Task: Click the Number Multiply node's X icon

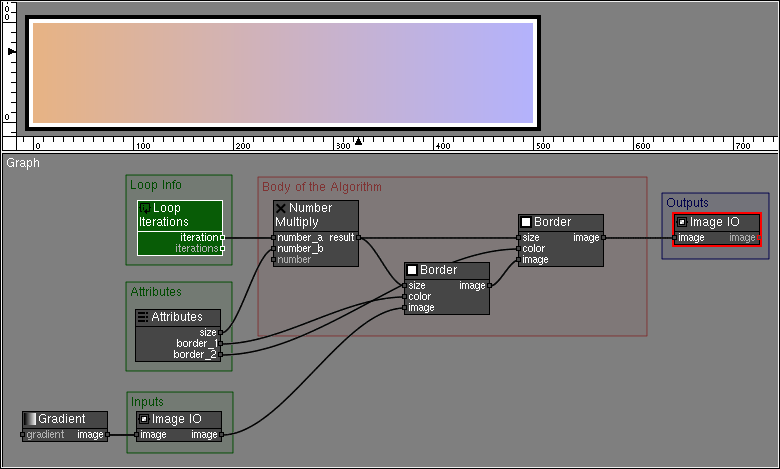Action: 280,208
